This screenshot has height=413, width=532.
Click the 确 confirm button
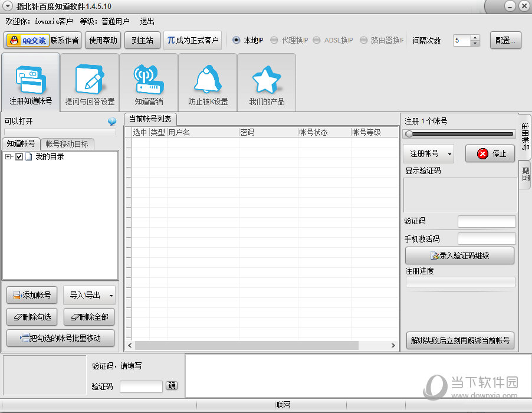click(x=172, y=385)
